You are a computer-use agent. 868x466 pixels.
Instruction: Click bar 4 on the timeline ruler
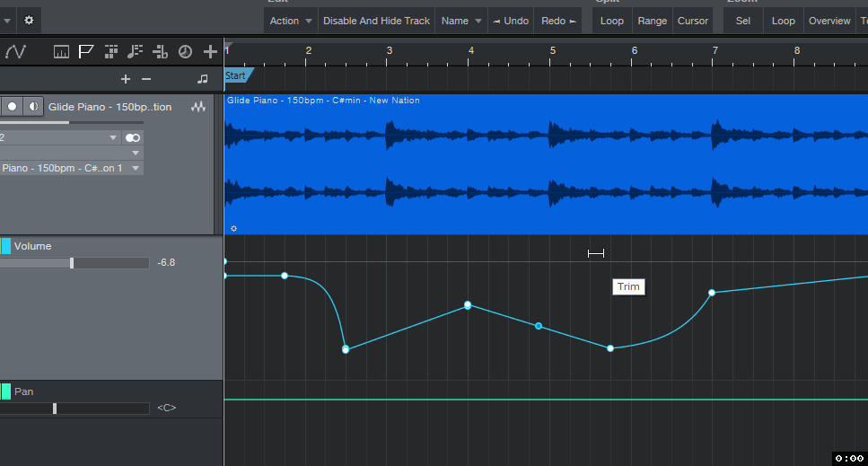point(470,50)
